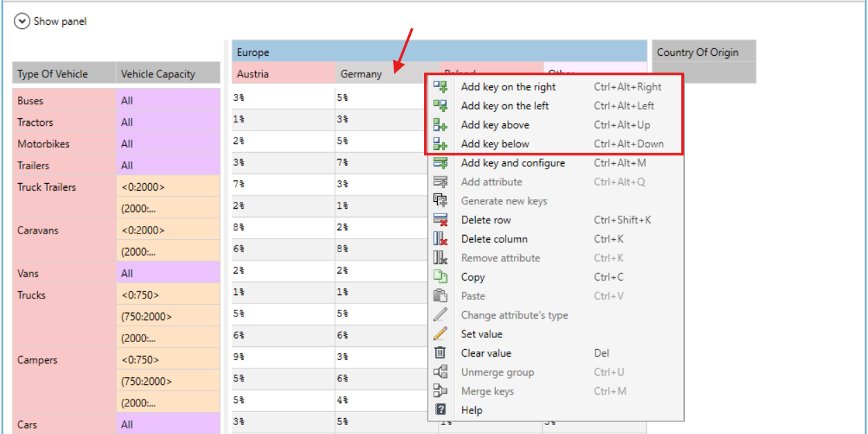Click the Austria column header
This screenshot has width=868, height=434.
(x=284, y=73)
